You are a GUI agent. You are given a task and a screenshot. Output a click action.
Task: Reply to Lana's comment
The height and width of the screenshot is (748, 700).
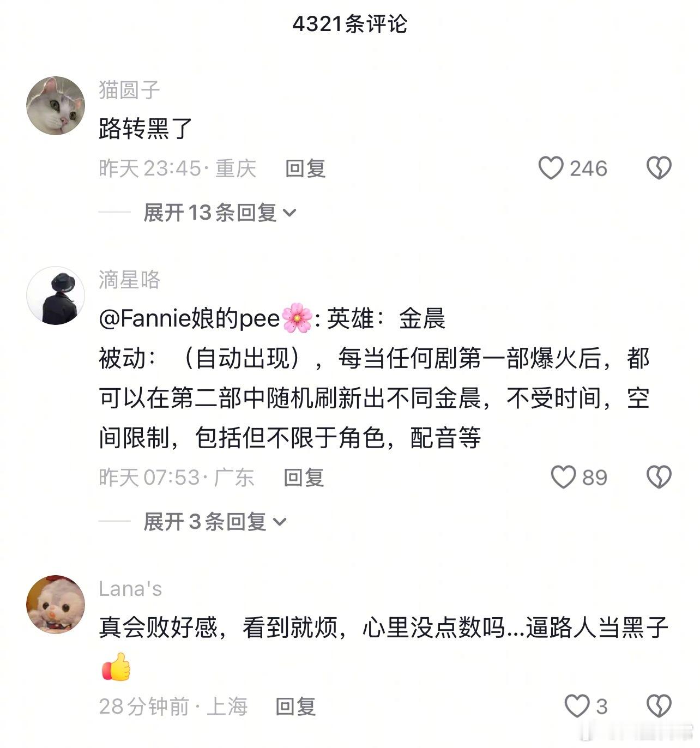pos(296,707)
